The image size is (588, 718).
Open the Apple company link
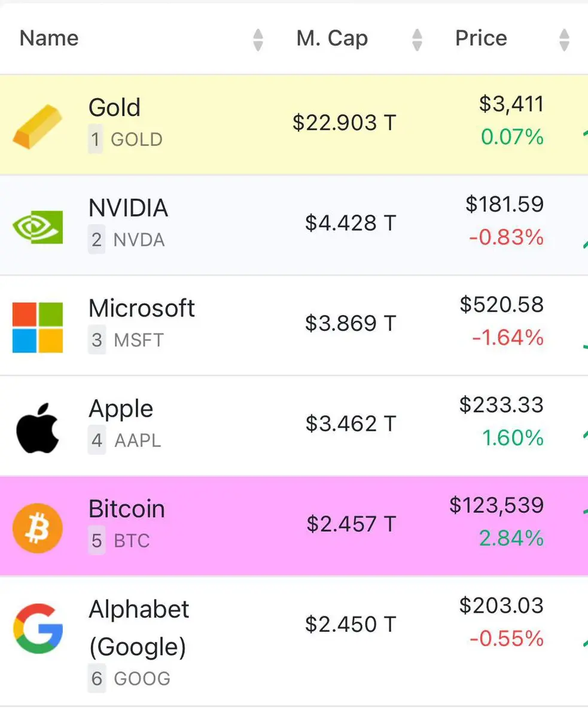[x=121, y=409]
